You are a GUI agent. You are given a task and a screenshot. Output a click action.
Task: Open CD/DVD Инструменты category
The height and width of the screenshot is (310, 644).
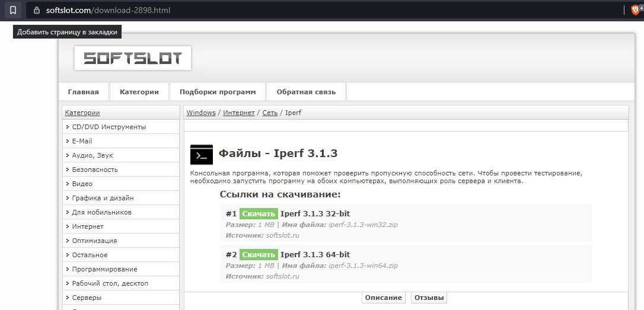click(109, 127)
